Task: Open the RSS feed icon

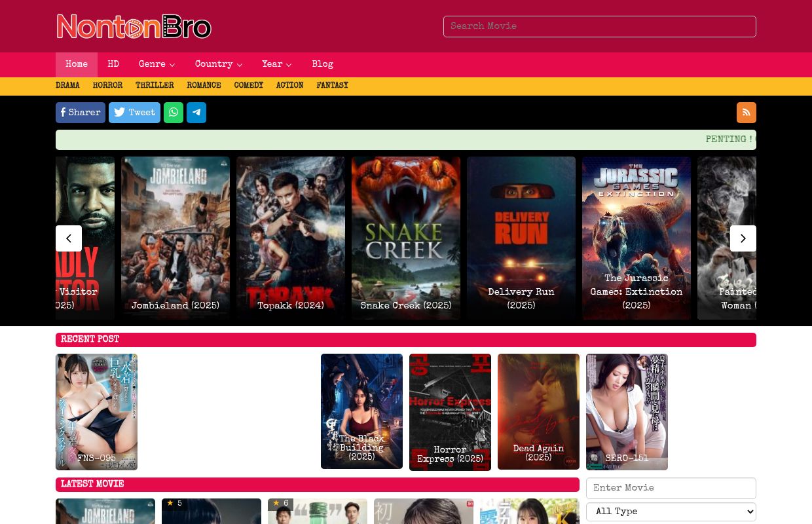Action: pyautogui.click(x=746, y=113)
